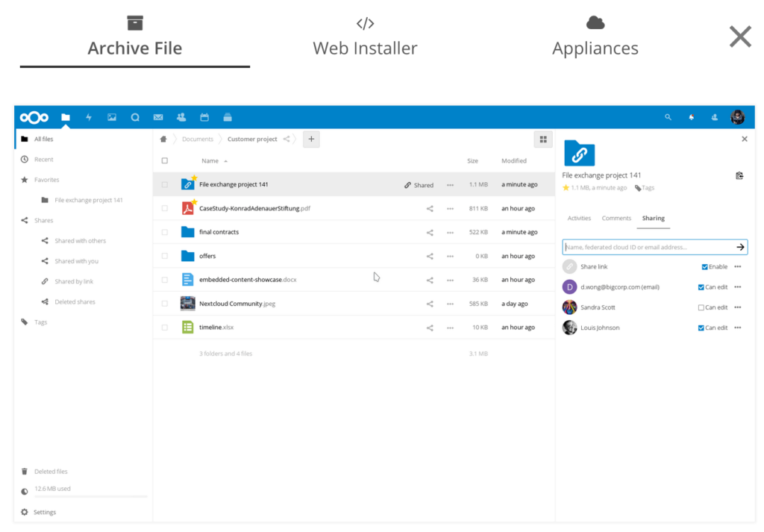Viewport: 764px width, 532px height.
Task: Enable Can edit for Sandra Scott
Action: point(701,307)
